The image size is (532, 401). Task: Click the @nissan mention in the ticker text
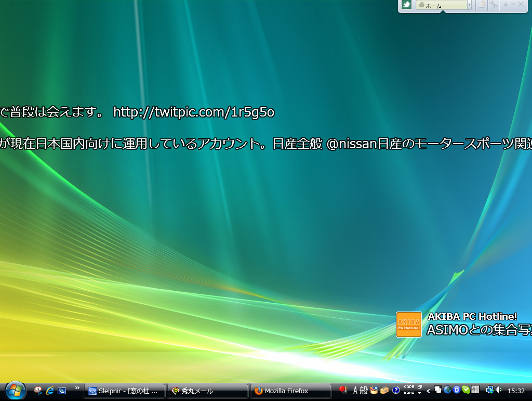(352, 144)
